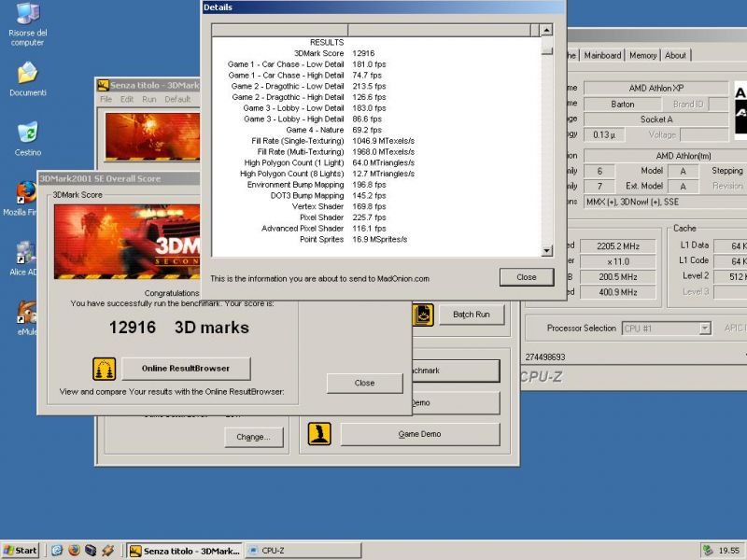Launch Internet Explorer from Quick Launch
This screenshot has height=560, width=747.
pos(57,551)
